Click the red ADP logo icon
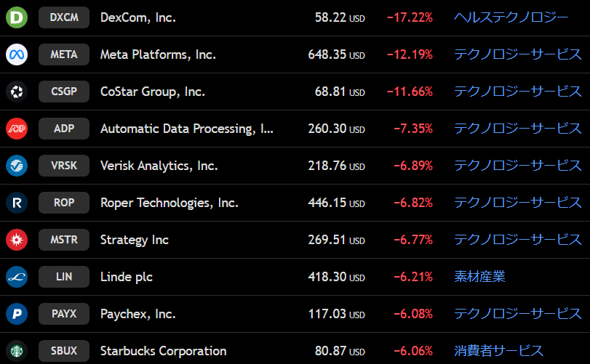This screenshot has width=590, height=364. [16, 129]
